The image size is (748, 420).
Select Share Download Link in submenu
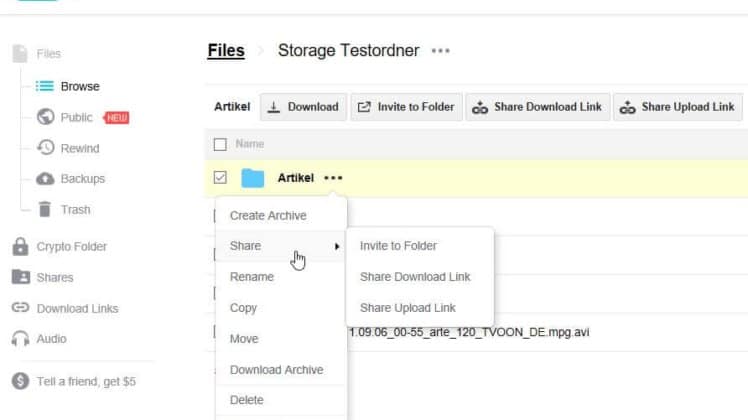[415, 277]
